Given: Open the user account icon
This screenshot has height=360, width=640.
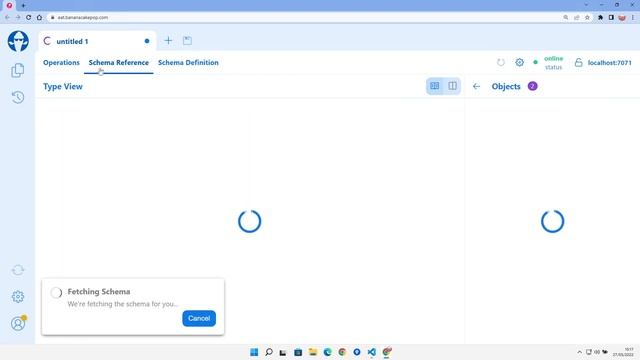Looking at the screenshot, I should click(x=18, y=323).
